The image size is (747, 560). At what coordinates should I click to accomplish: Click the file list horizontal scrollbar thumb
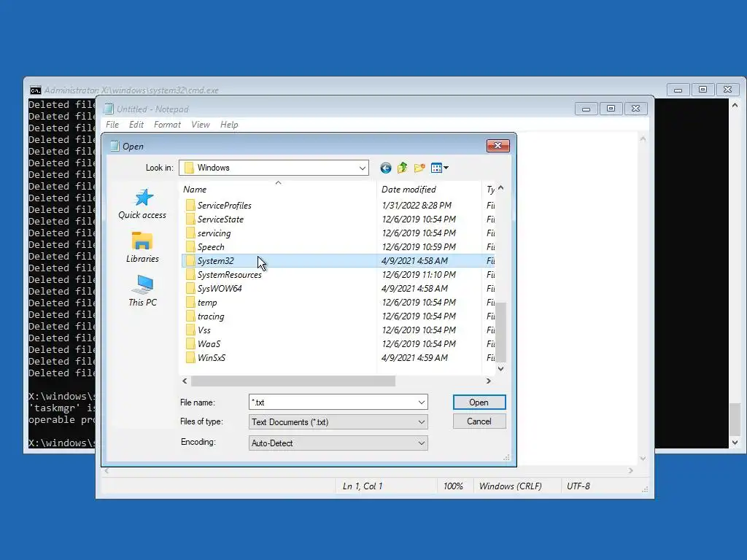coord(293,381)
